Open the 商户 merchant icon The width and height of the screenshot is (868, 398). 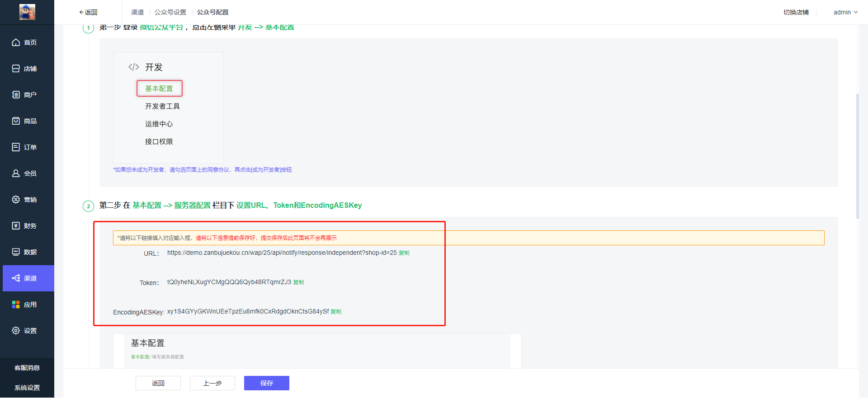[x=16, y=95]
